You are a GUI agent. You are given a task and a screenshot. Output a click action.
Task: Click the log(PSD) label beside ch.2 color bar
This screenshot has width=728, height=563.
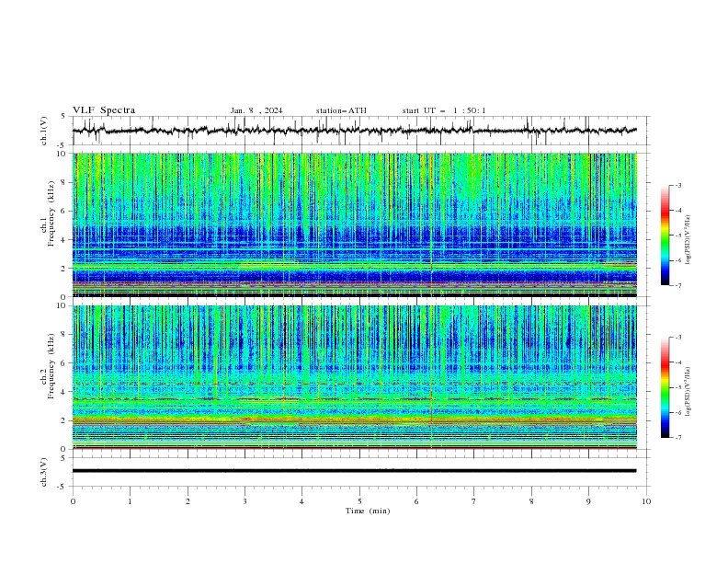(x=688, y=392)
